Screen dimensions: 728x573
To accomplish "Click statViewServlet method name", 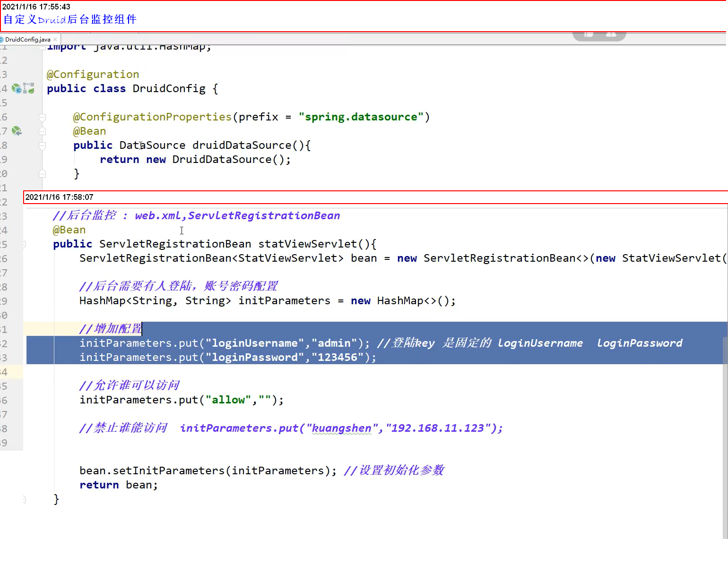I will pos(307,244).
